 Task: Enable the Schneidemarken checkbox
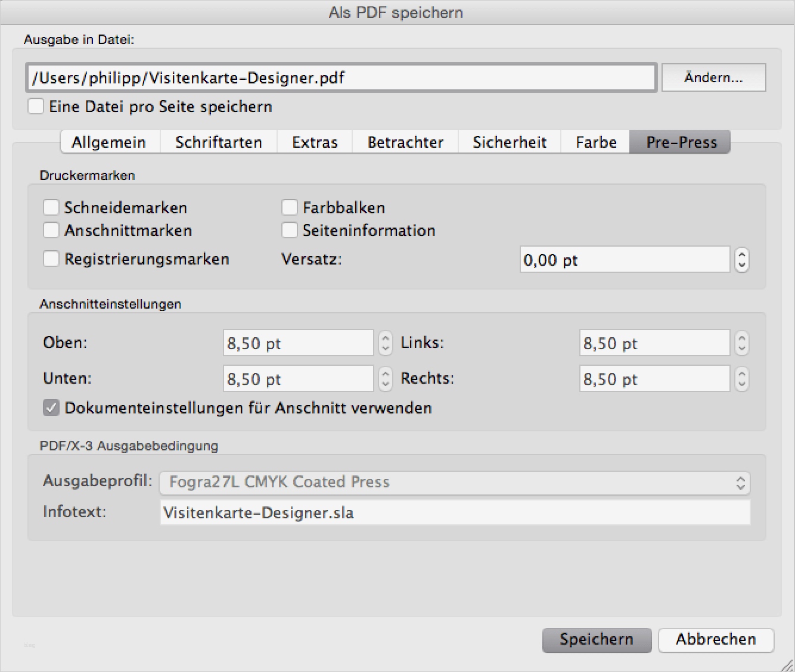(51, 207)
